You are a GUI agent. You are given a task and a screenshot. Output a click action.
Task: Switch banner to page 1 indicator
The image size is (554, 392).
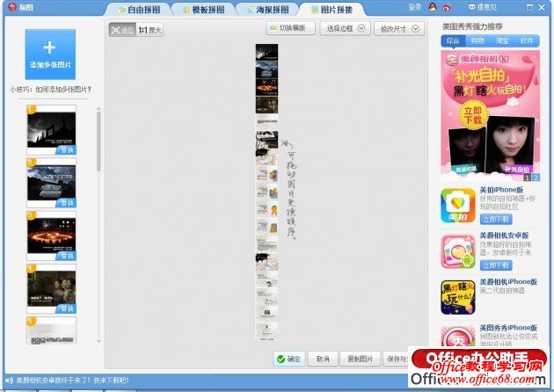tap(527, 178)
